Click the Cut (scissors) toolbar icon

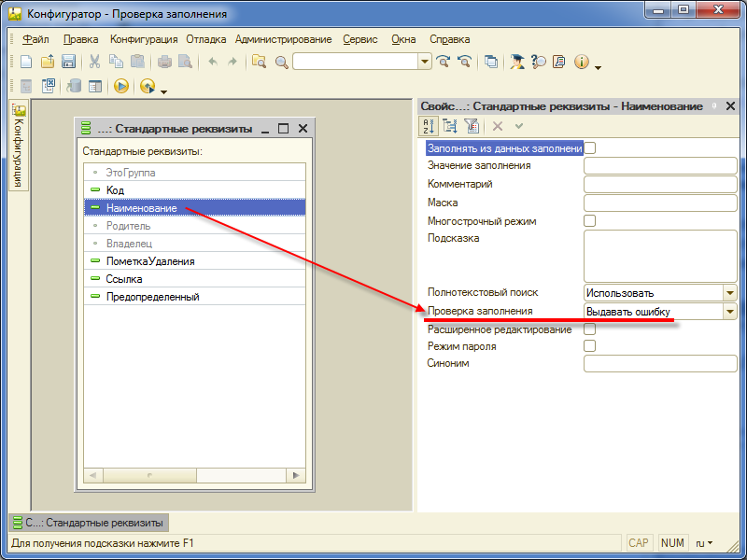94,62
